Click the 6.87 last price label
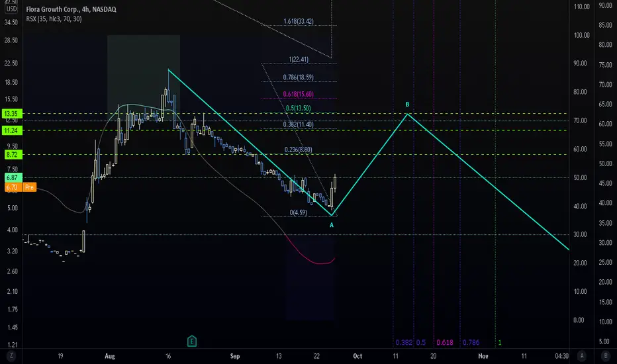The width and height of the screenshot is (617, 364). 12,178
